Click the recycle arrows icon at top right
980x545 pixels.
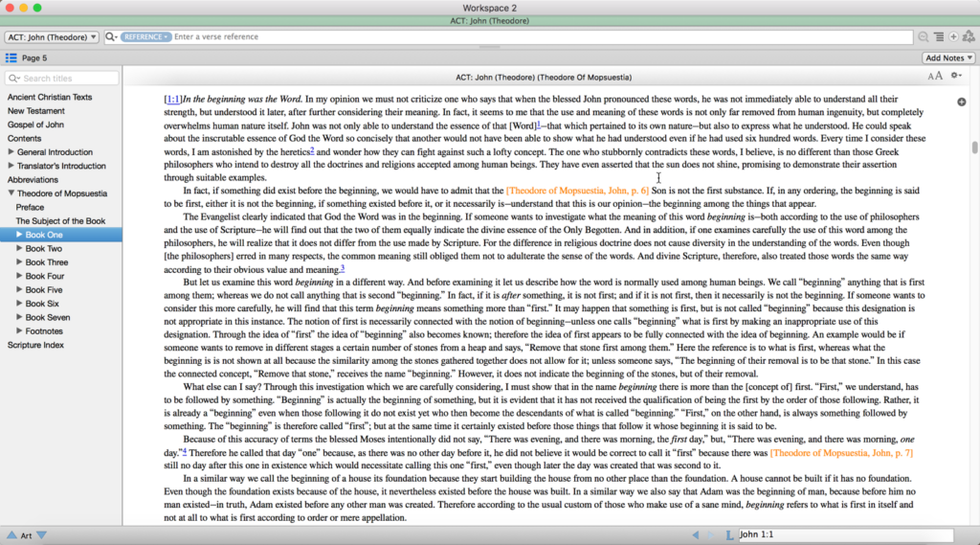click(x=968, y=36)
